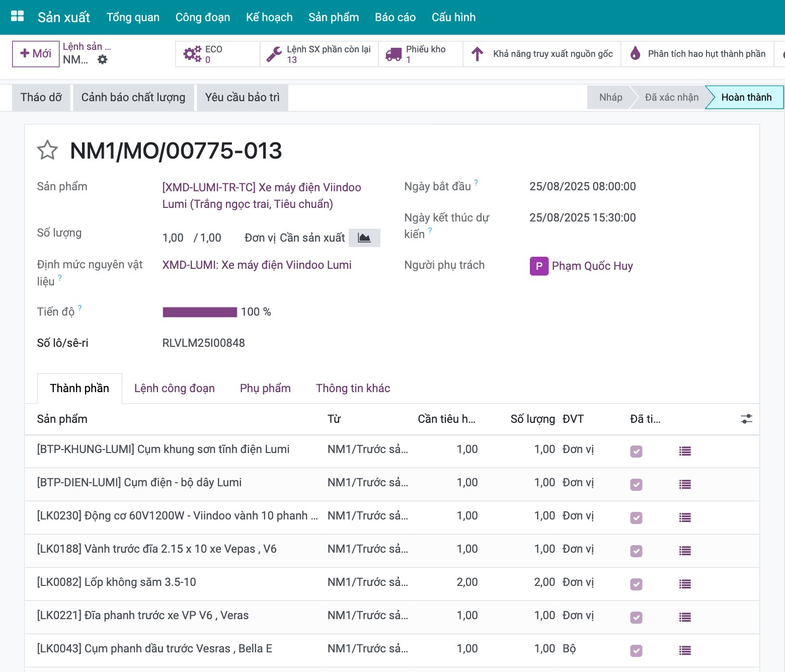Switch to Thông tin khác tab
Screen dimensions: 785x672
pyautogui.click(x=353, y=388)
